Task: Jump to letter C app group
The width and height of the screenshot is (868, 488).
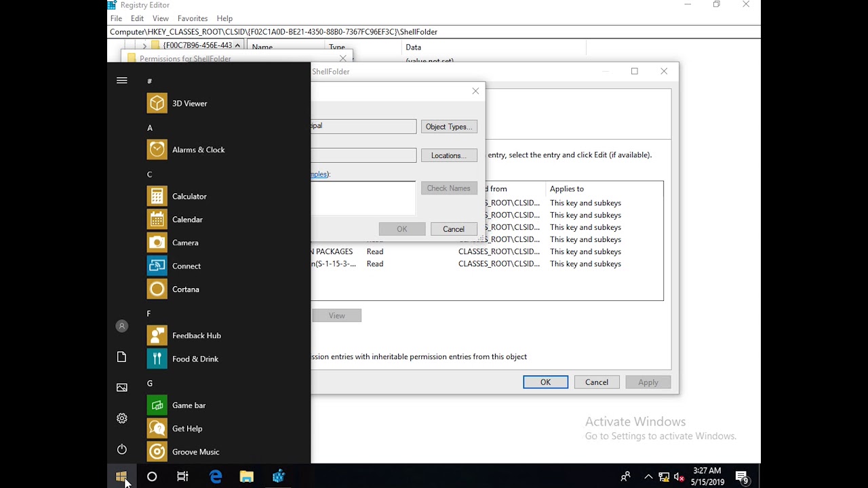Action: coord(150,175)
